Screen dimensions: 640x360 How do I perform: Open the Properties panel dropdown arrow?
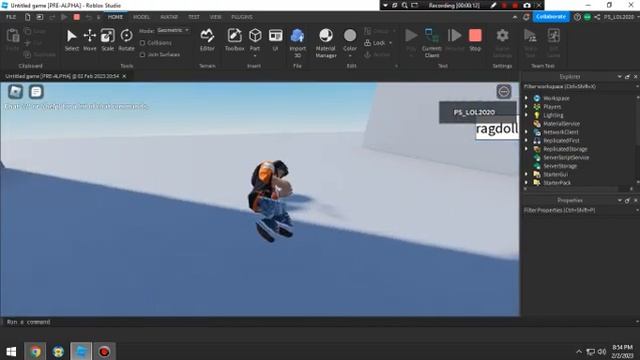[620, 200]
